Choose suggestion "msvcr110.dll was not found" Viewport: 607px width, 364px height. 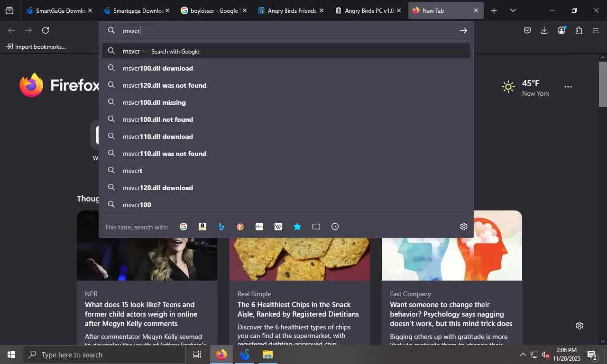click(x=286, y=154)
